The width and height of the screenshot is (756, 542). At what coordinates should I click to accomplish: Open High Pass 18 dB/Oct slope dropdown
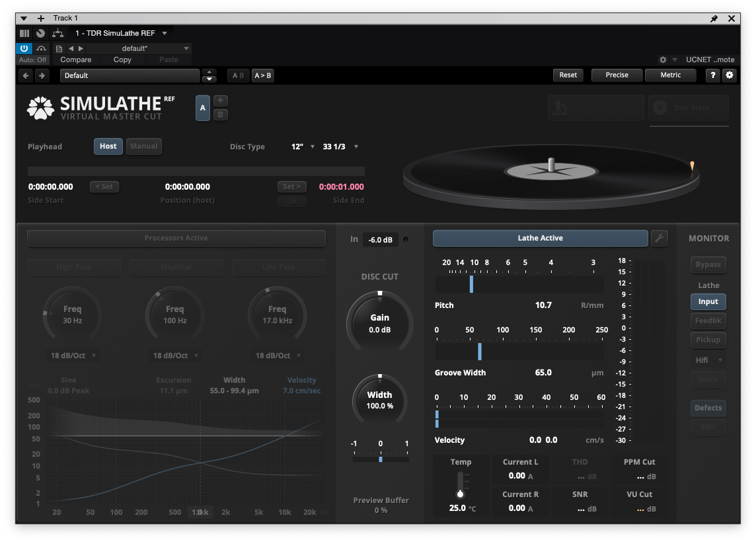(x=73, y=356)
